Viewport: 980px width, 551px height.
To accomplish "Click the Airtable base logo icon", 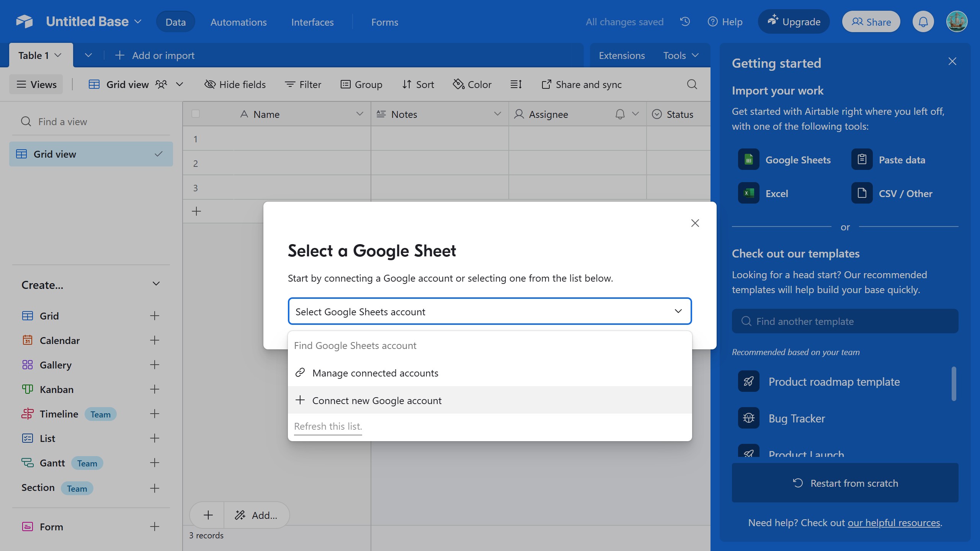I will 24,21.
